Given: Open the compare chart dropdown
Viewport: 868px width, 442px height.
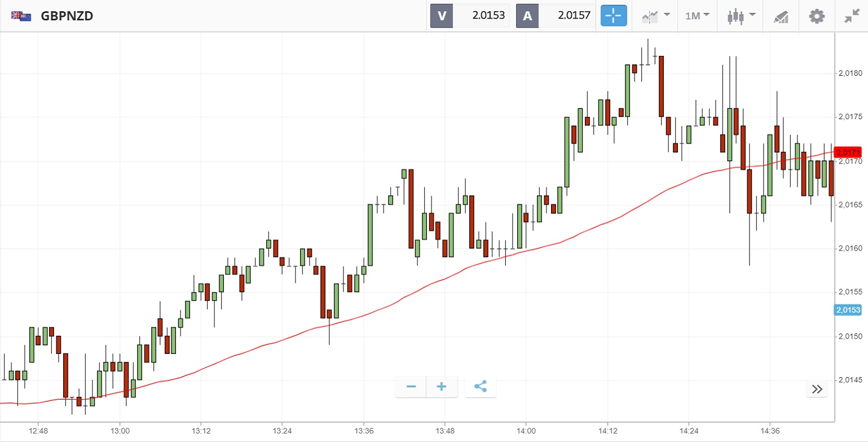Looking at the screenshot, I should [655, 16].
